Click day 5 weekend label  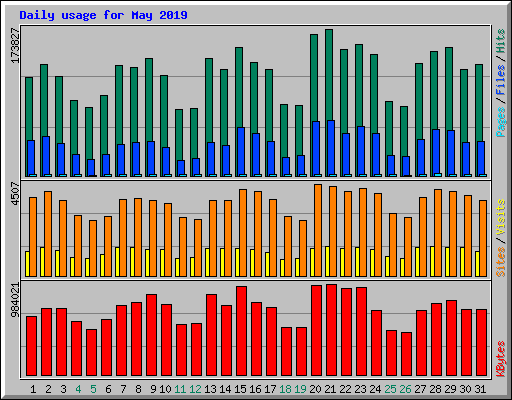tap(93, 389)
